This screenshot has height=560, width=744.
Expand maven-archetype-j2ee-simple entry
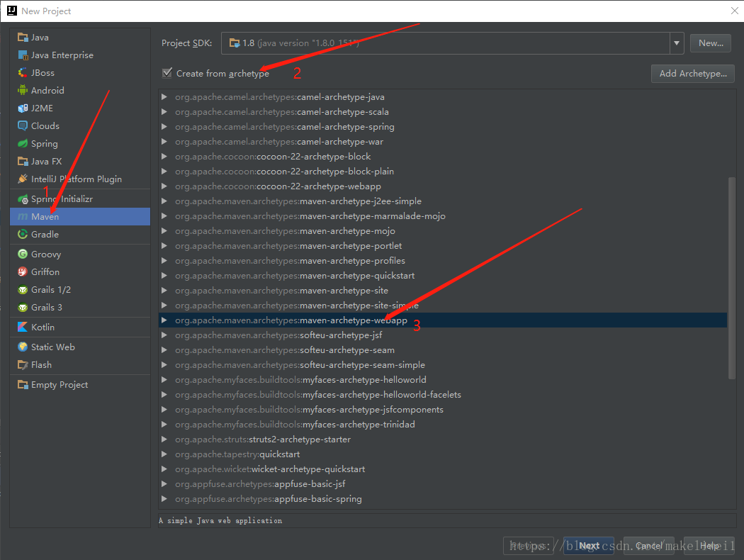pos(164,201)
